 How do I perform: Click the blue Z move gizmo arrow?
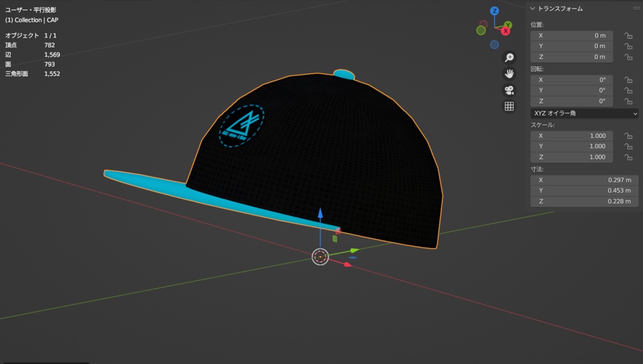320,213
